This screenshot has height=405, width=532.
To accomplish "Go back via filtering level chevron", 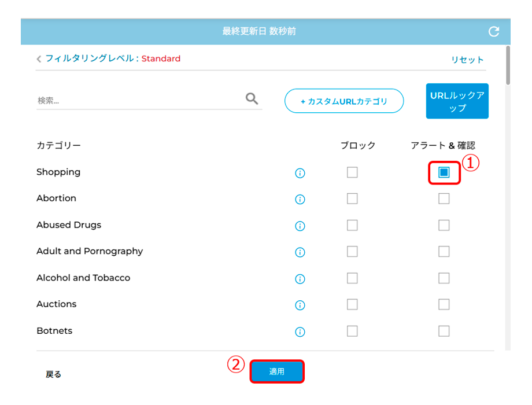I will tap(39, 59).
